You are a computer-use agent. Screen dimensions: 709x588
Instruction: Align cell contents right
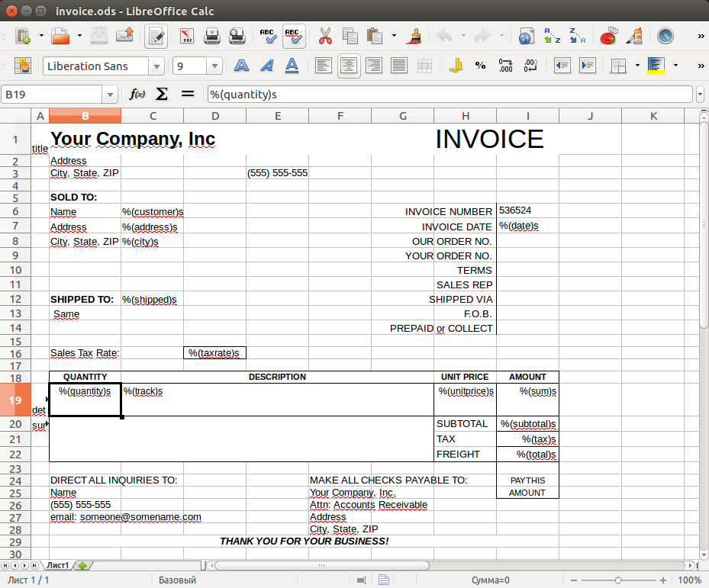(x=374, y=66)
